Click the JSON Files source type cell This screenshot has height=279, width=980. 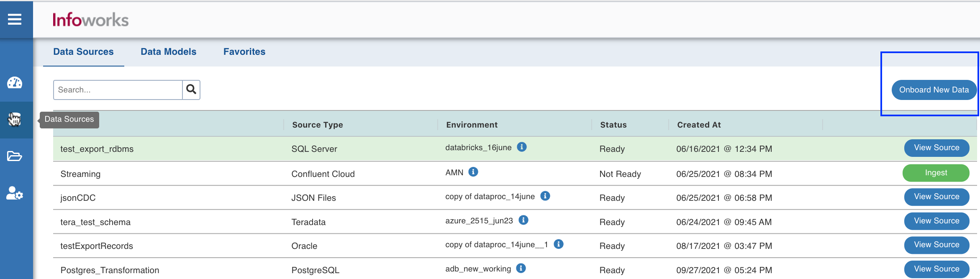pyautogui.click(x=313, y=198)
